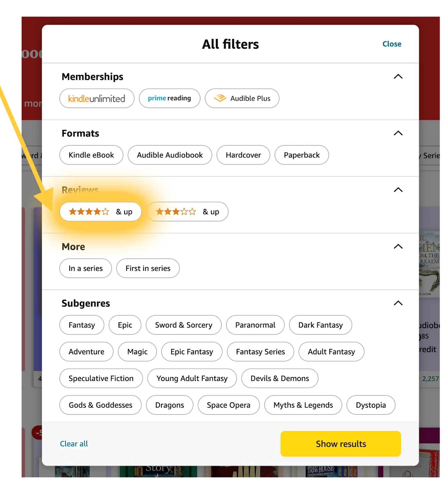Enable the Audible Plus filter
This screenshot has width=448, height=494.
[x=242, y=98]
